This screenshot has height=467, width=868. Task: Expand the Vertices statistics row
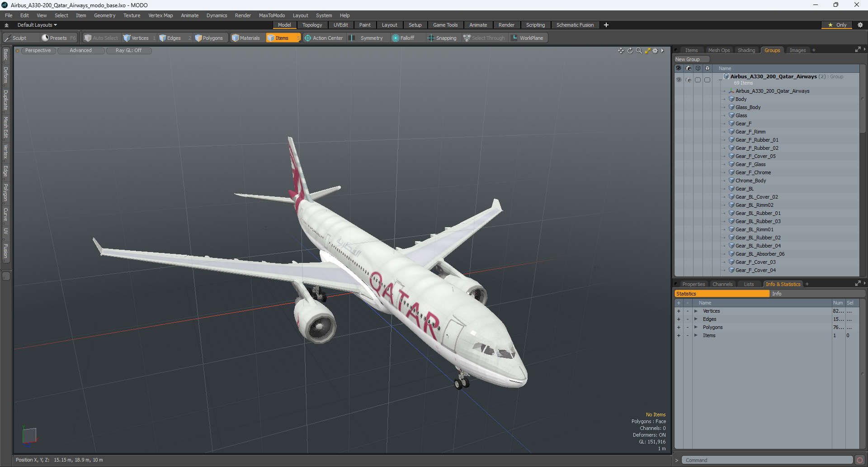click(x=696, y=311)
